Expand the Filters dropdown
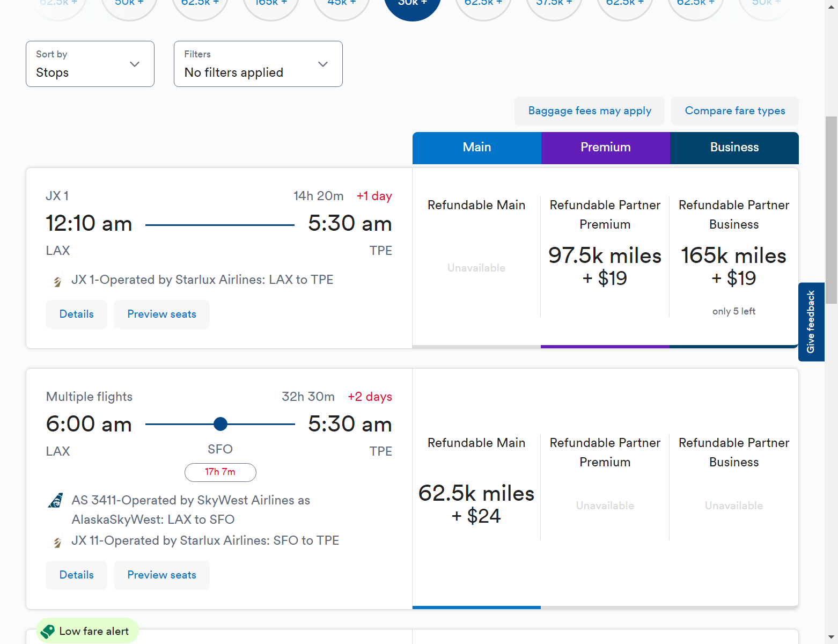 258,64
